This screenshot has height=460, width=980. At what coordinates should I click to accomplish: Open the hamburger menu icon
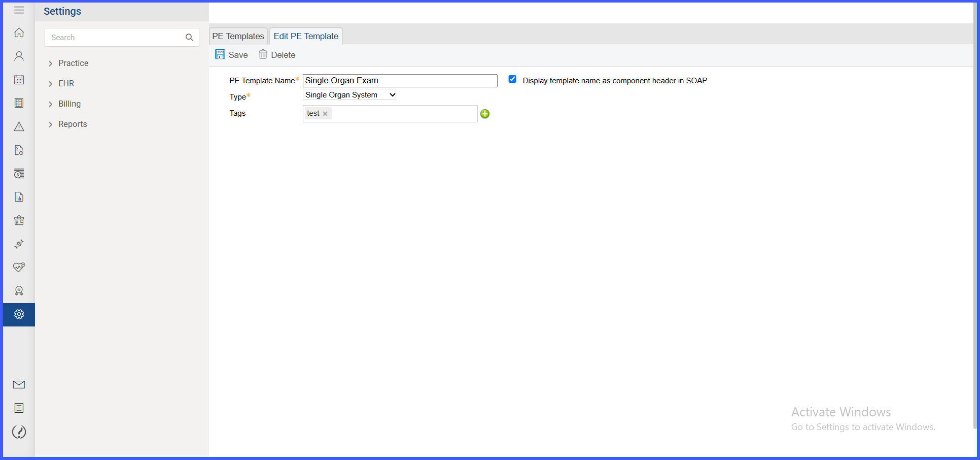(x=19, y=10)
